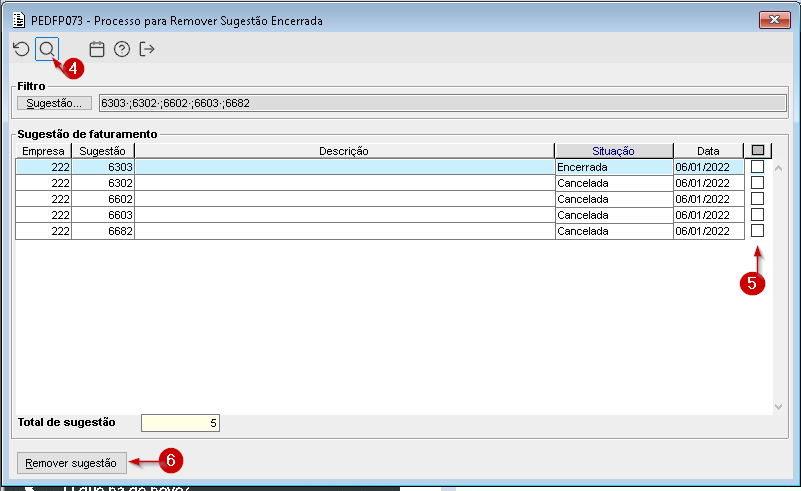
Task: Check the box for suggestion 6303
Action: pyautogui.click(x=758, y=167)
